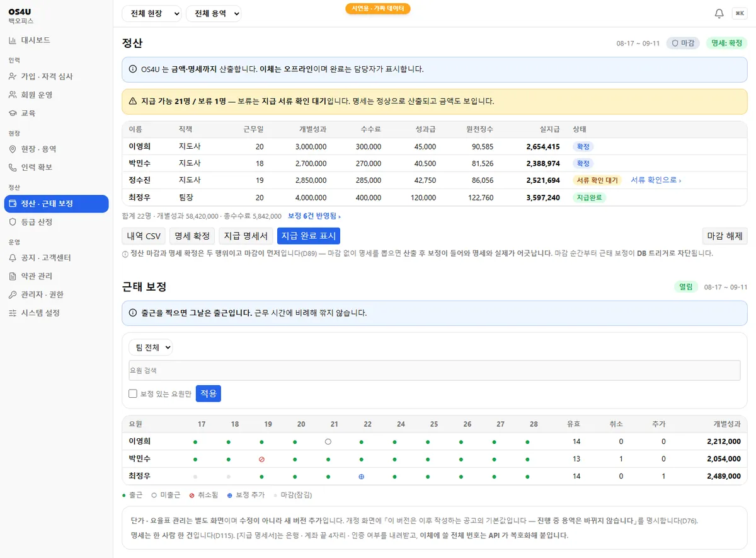The height and width of the screenshot is (558, 756).
Task: Click the wallet icon of 정산 · 근태 보정
Action: pos(13,204)
